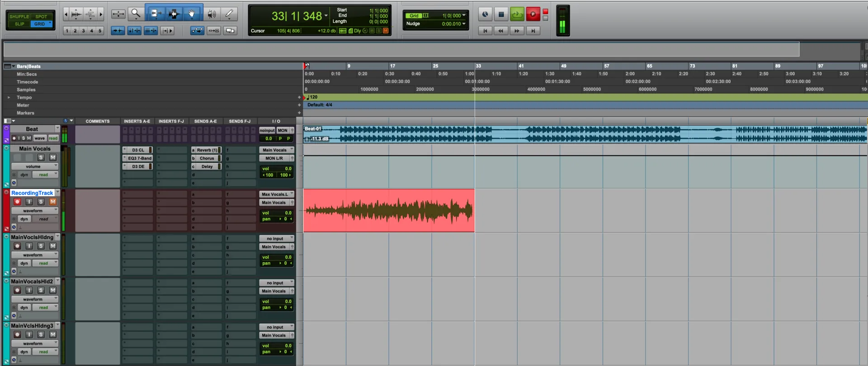Open RecordingTrack input selector Max Vocals.L
The image size is (868, 366).
click(277, 194)
